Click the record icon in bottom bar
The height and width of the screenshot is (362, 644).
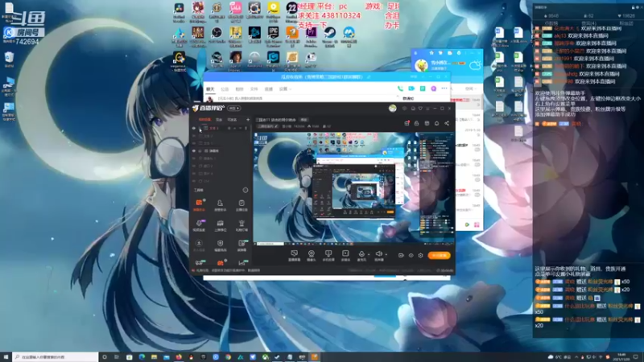(345, 253)
